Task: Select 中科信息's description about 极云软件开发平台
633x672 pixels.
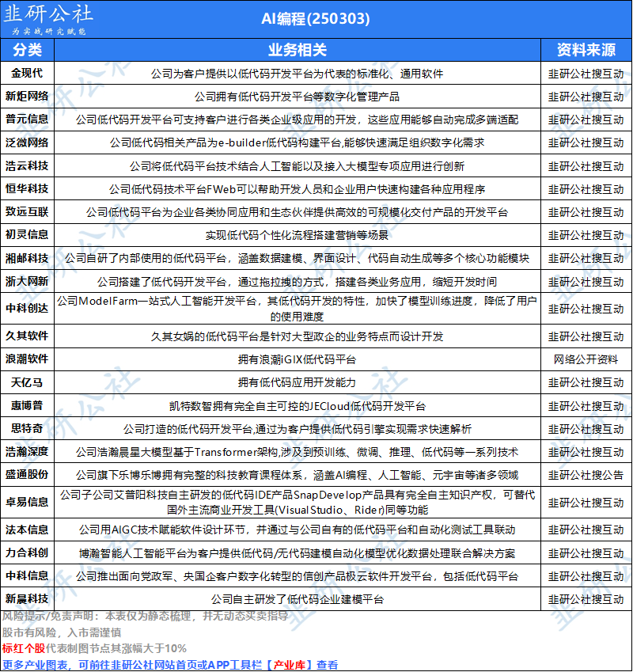Action: coord(297,576)
